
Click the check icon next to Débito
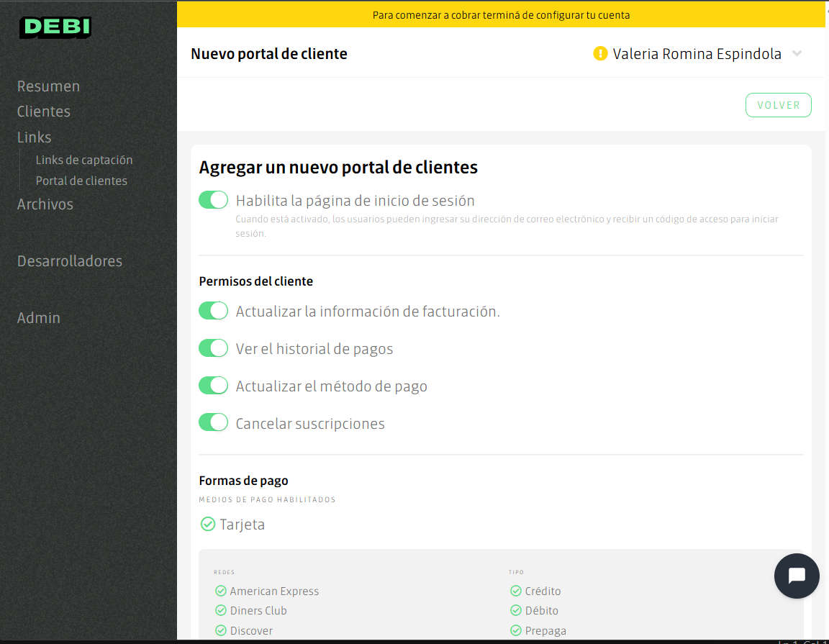pos(516,610)
